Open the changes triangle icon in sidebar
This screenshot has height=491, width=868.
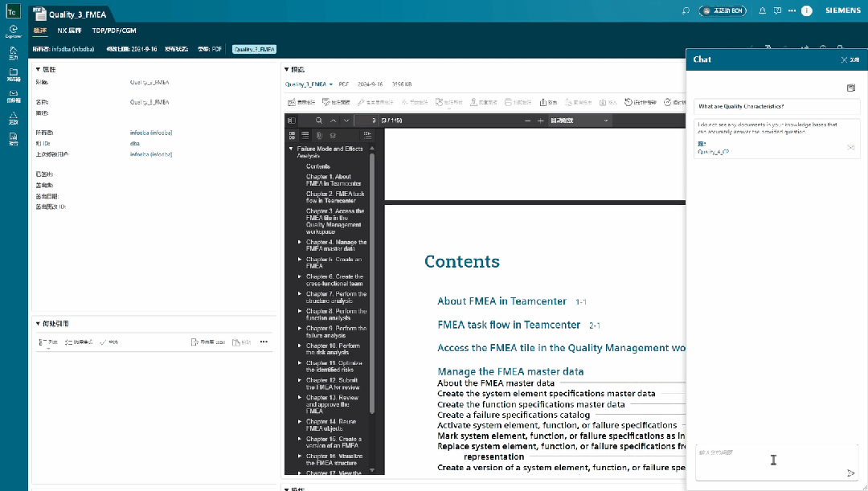14,118
